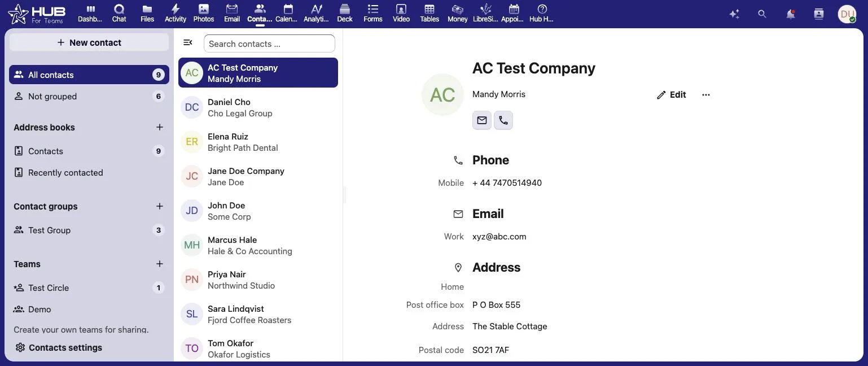
Task: Open the Contacts address book
Action: point(89,151)
